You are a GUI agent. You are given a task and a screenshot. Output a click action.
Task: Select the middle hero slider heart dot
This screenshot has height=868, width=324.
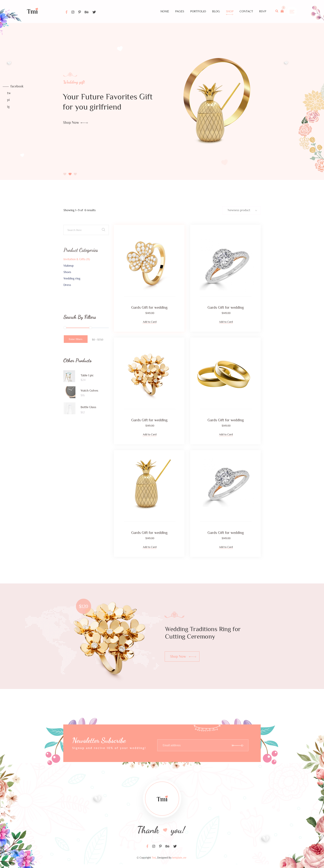(70, 174)
